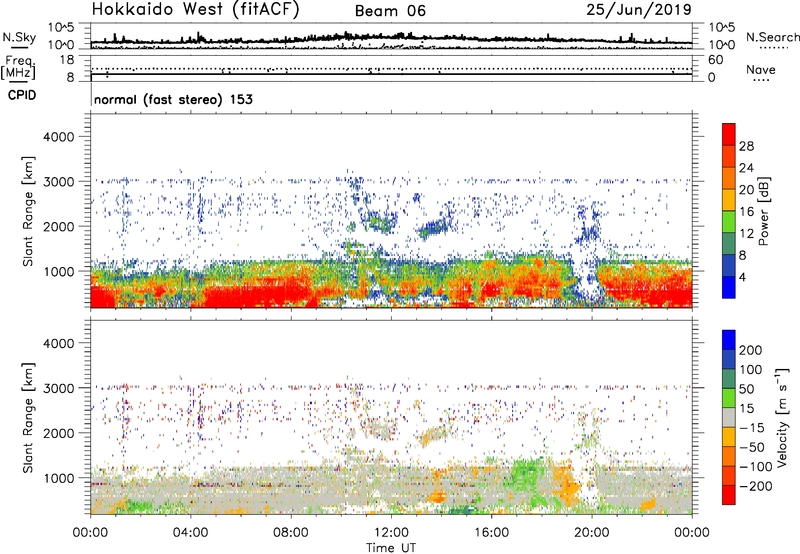
Task: Click the 'Nave' legend label
Action: point(761,69)
